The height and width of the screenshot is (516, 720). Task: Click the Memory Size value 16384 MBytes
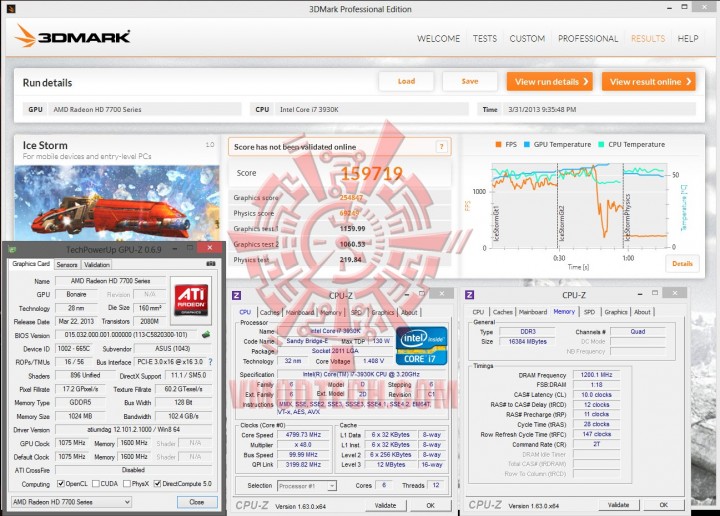(528, 341)
